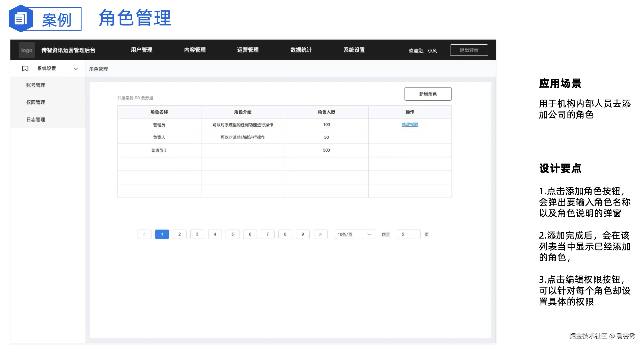This screenshot has height=348, width=644.
Task: Select the active page 1 button
Action: tap(162, 234)
